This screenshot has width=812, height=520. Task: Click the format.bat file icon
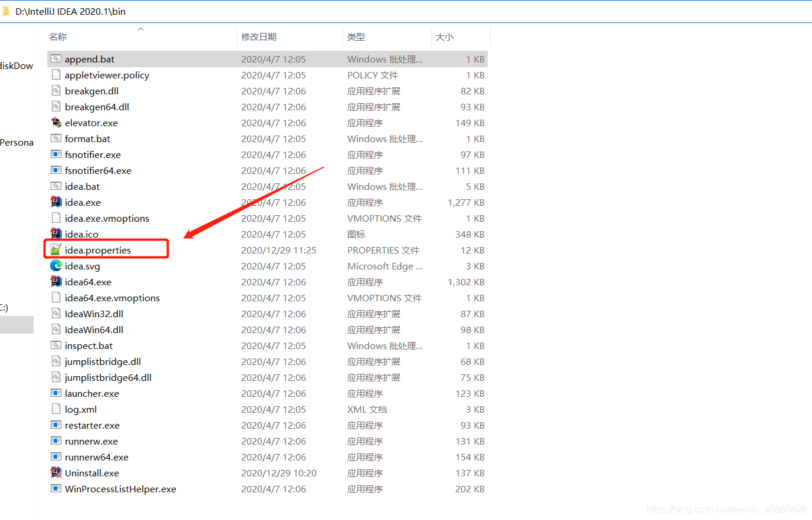click(x=56, y=139)
